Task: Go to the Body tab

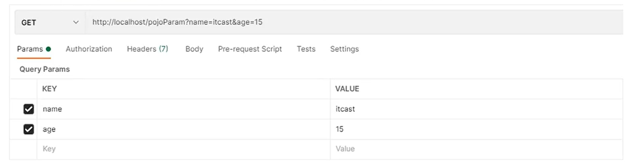Action: pos(194,49)
